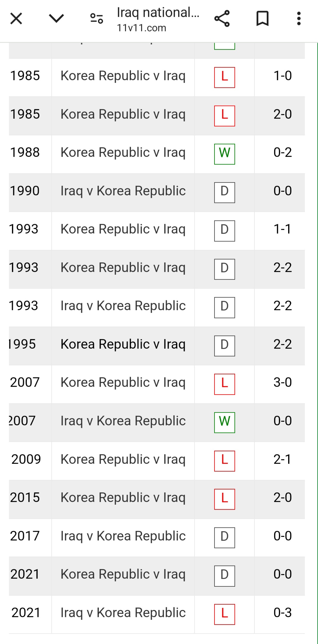Viewport: 318px width, 644px height.
Task: Click the D badge for 2017 match
Action: (224, 538)
